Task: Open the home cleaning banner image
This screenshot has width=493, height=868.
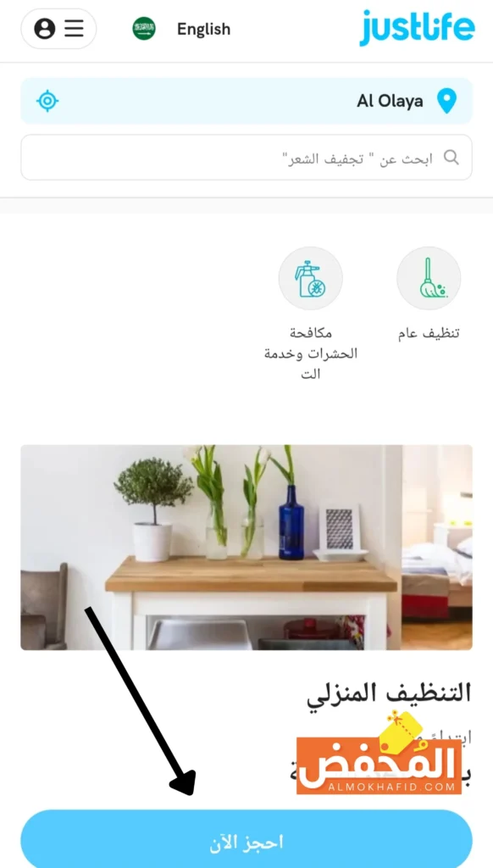Action: 212,548
